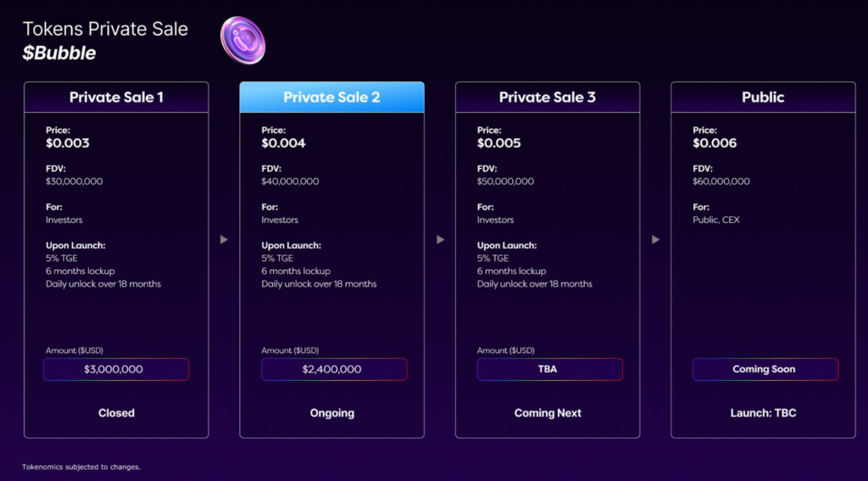Click arrow between Private Sale 1 and 2
Screen dimensions: 868x481
(224, 239)
